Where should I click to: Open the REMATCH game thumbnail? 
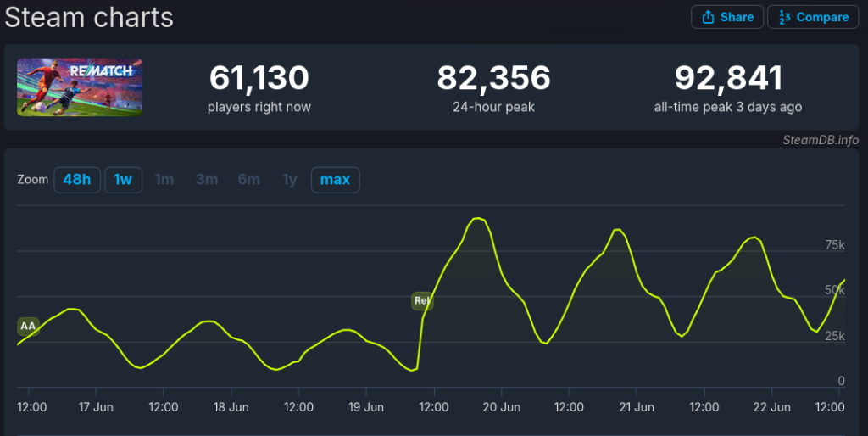[x=80, y=87]
